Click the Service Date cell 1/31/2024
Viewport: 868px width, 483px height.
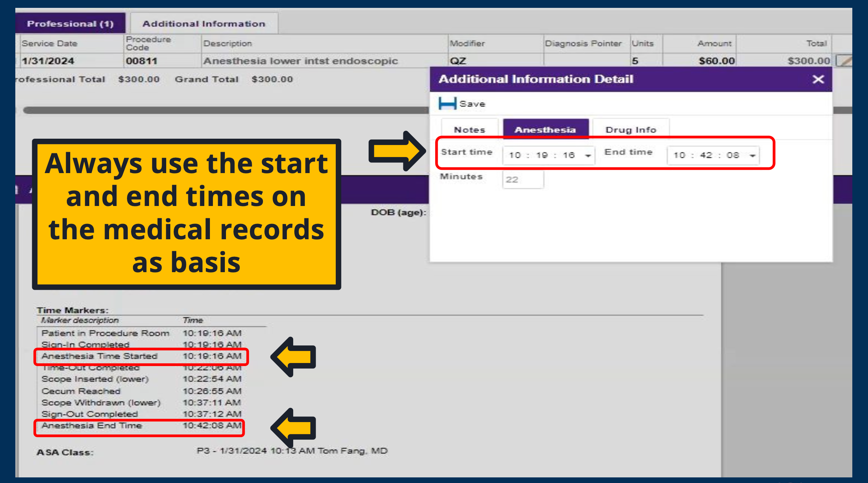tap(48, 61)
